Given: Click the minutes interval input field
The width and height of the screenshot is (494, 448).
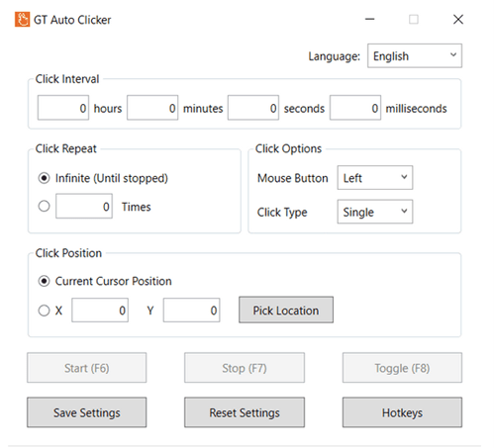Looking at the screenshot, I should coord(152,108).
